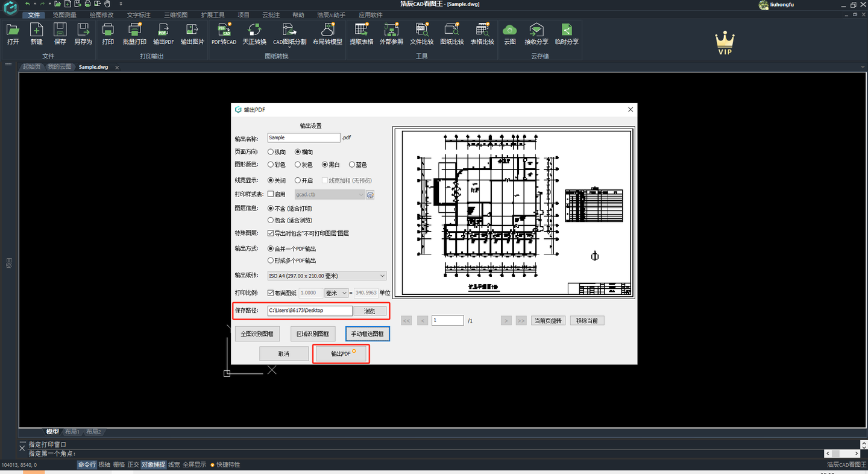
Task: Expand the CAD图纸分割 dropdown arrow
Action: pyautogui.click(x=290, y=48)
